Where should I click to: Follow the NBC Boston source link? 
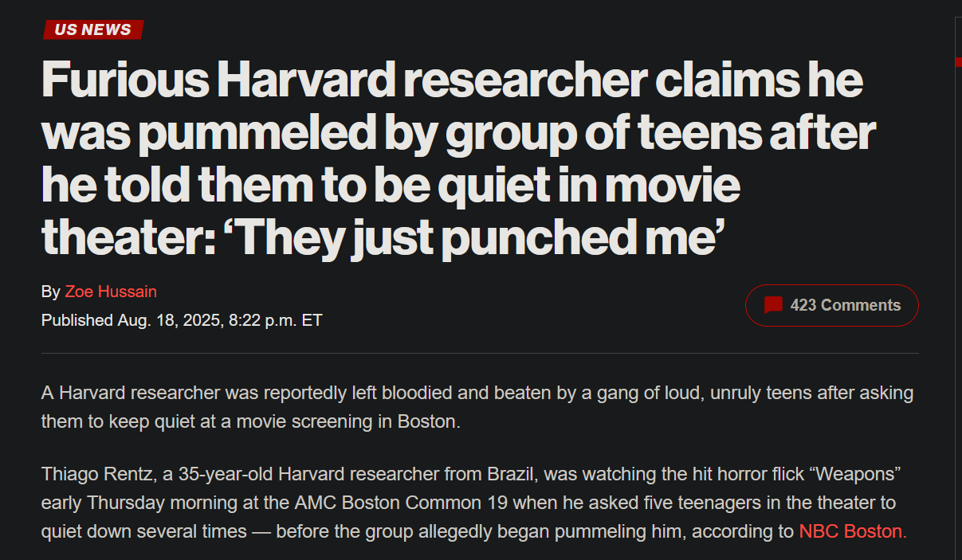click(x=853, y=531)
